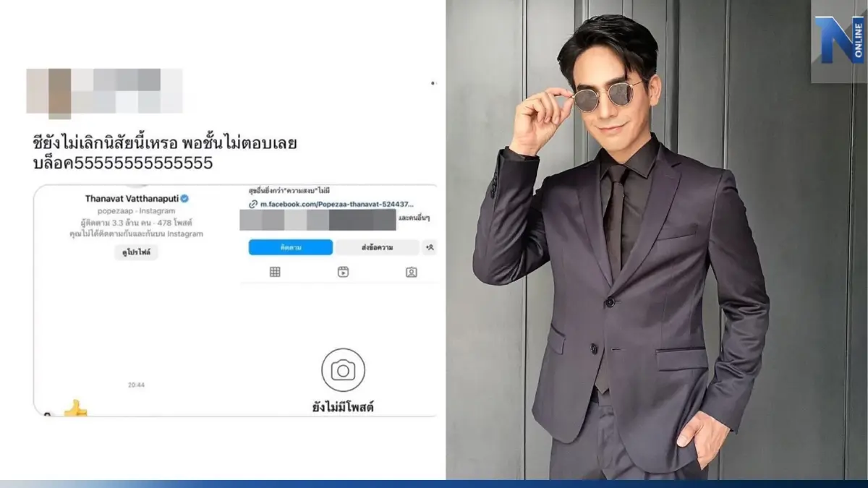This screenshot has height=488, width=868.
Task: Click text คุณไม่ได้ติดตามกันและกันบน Instagram
Action: pos(136,234)
